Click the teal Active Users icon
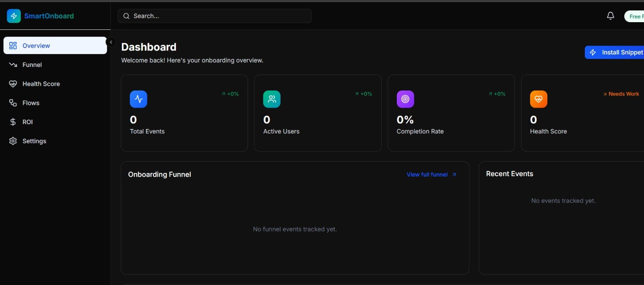644x285 pixels. tap(272, 99)
